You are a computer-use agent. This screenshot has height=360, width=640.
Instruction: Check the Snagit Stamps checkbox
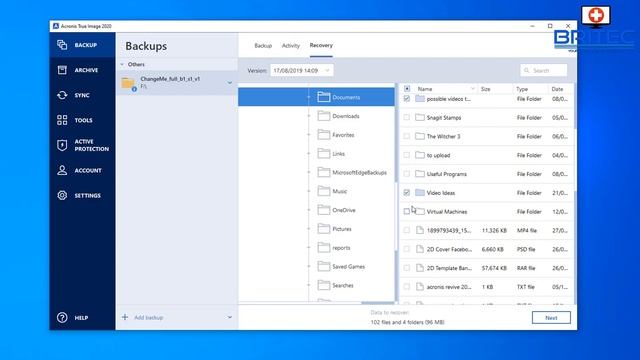407,118
